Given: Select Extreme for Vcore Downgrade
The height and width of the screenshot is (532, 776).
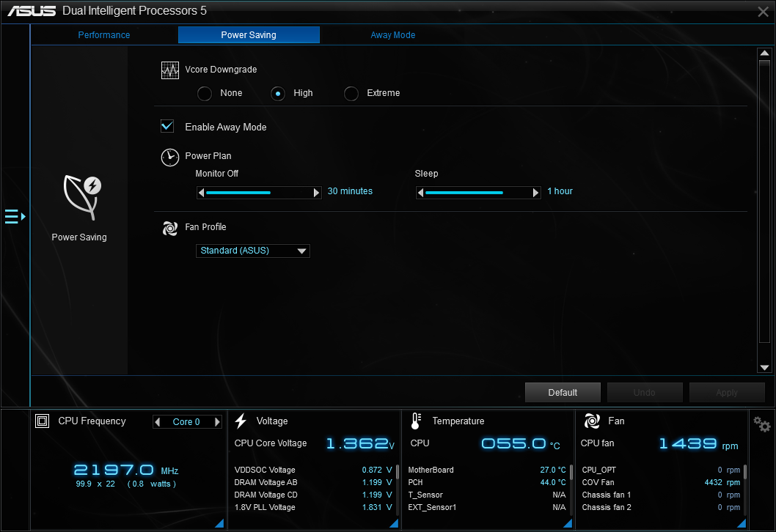Looking at the screenshot, I should tap(351, 94).
